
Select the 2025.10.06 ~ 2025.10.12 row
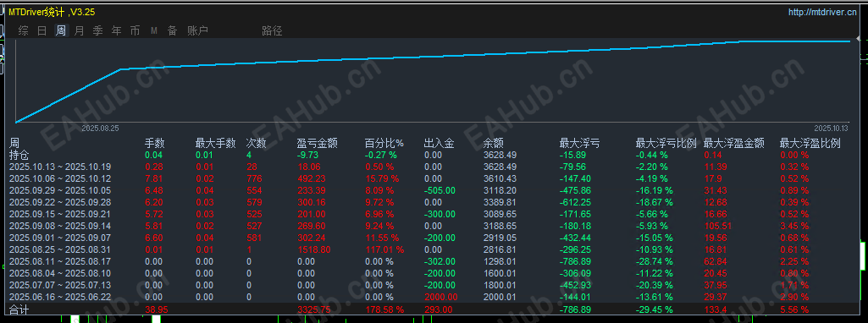[434, 178]
